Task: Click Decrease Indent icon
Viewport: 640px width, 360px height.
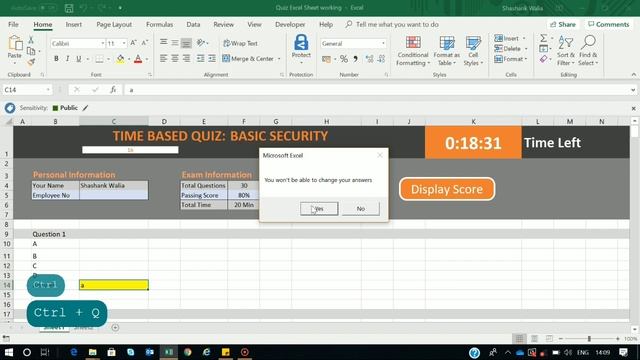Action: pyautogui.click(x=200, y=59)
